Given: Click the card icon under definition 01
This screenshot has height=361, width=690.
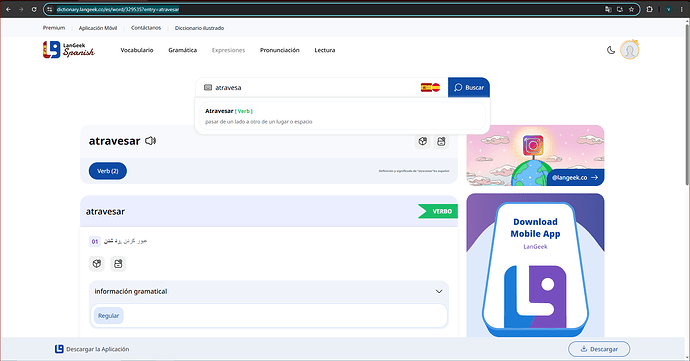Looking at the screenshot, I should pyautogui.click(x=118, y=264).
